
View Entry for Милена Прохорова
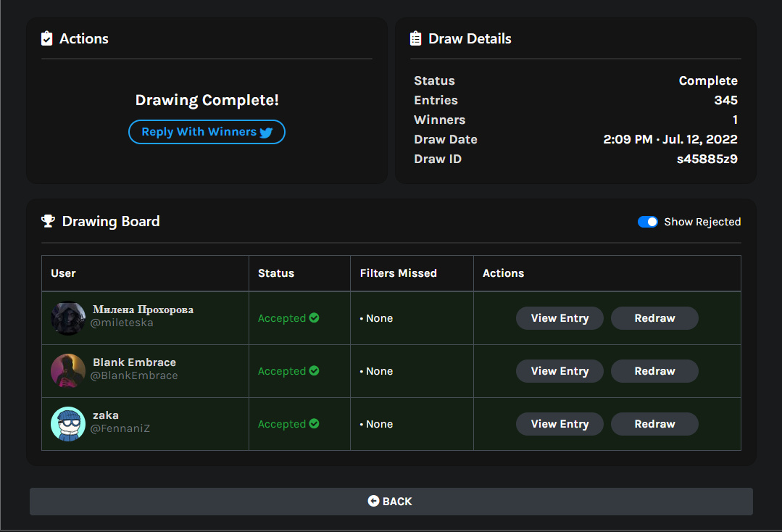point(560,318)
